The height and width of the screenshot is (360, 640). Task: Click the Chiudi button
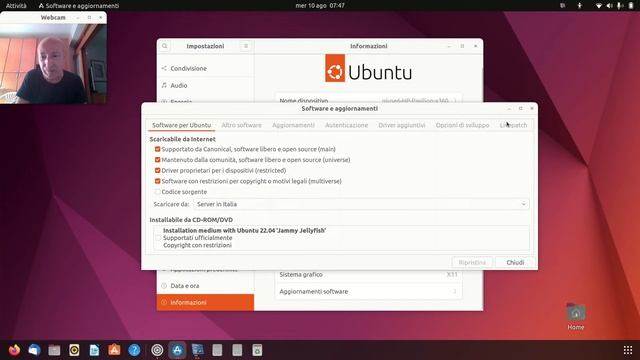[515, 262]
